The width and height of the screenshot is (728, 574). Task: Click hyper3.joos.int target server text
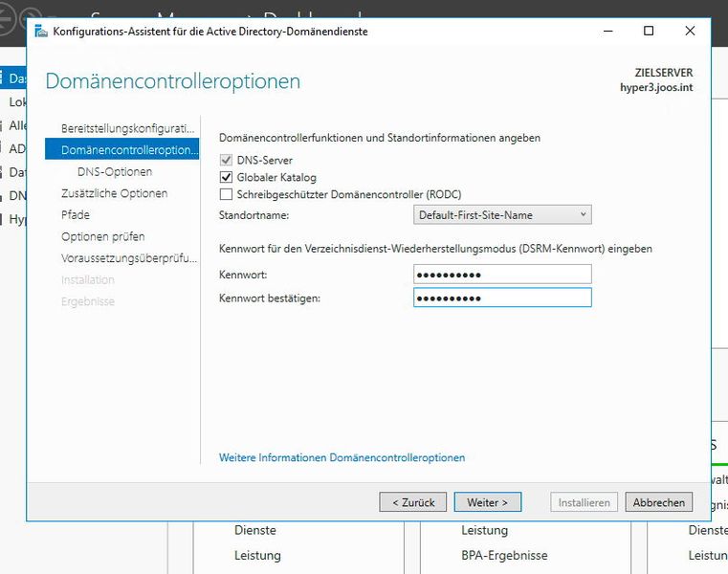(656, 87)
